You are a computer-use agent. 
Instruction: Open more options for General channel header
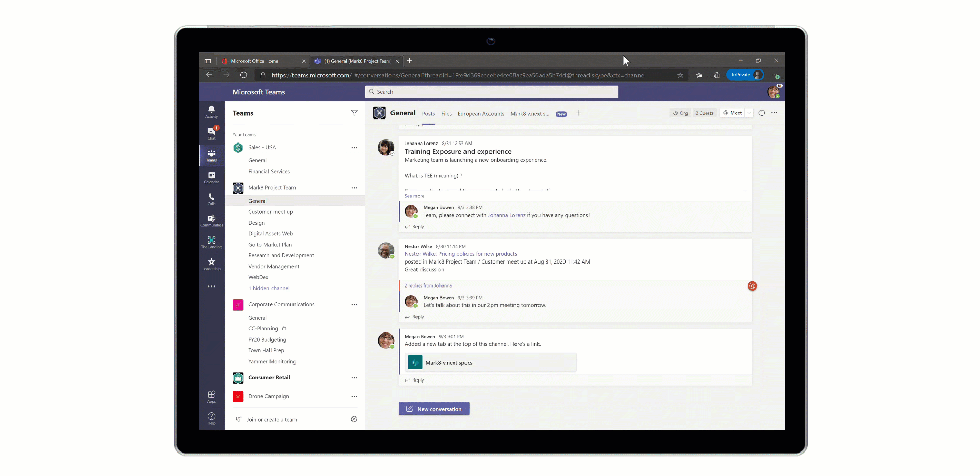point(774,113)
